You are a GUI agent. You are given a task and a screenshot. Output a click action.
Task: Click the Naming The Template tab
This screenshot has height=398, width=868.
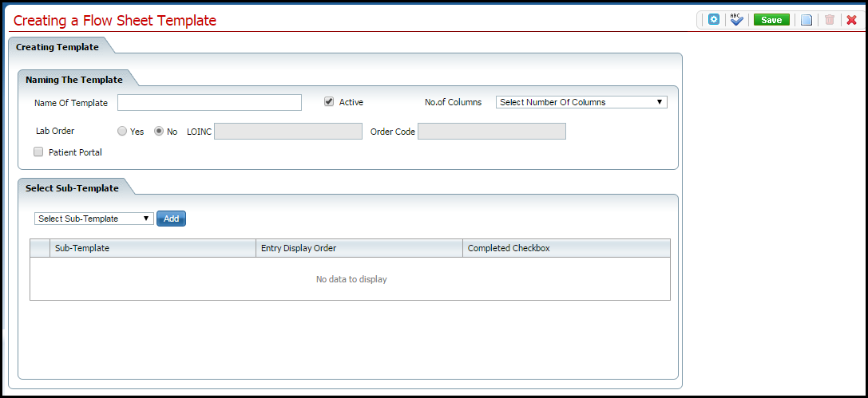[74, 80]
